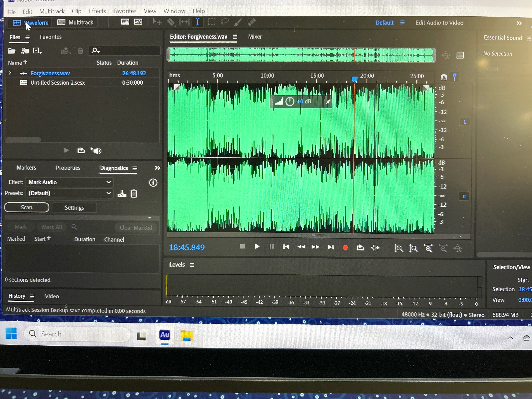532x399 pixels.
Task: Open the Effect Mark Audio dropdown
Action: click(70, 182)
